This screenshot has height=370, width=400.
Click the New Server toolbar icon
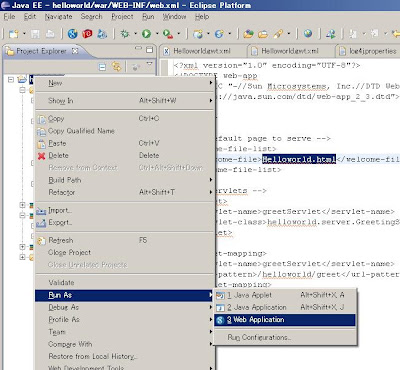pos(198,34)
